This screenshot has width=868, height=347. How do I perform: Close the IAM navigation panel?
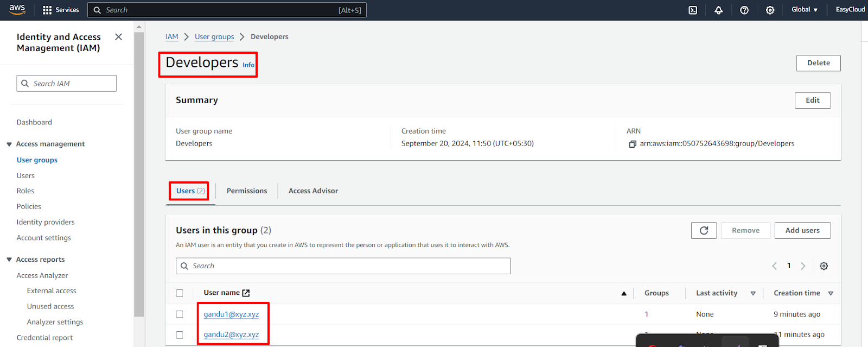click(x=118, y=37)
